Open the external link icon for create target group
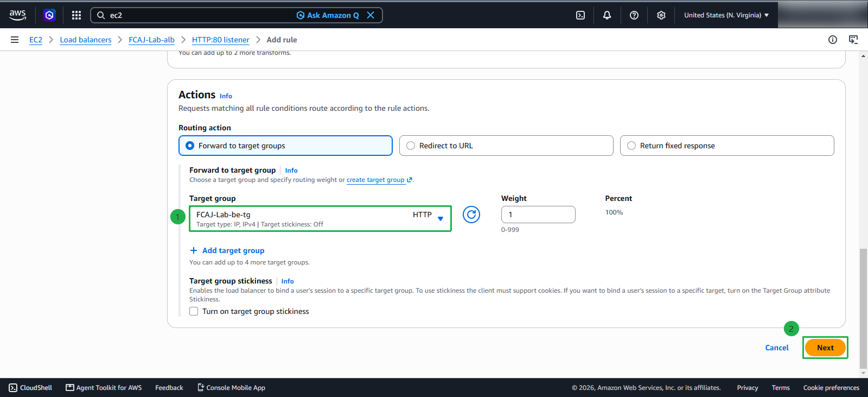Viewport: 868px width, 397px height. (x=410, y=180)
